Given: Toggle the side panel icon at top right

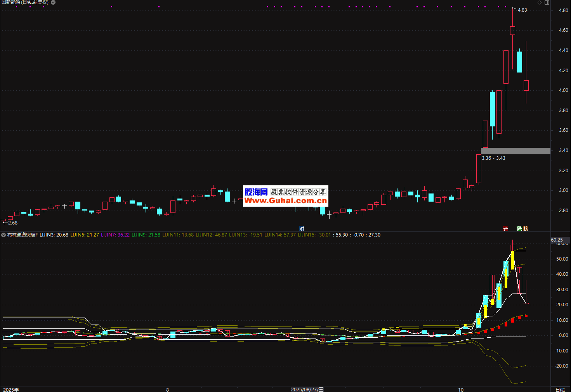Looking at the screenshot, I should [x=547, y=2].
